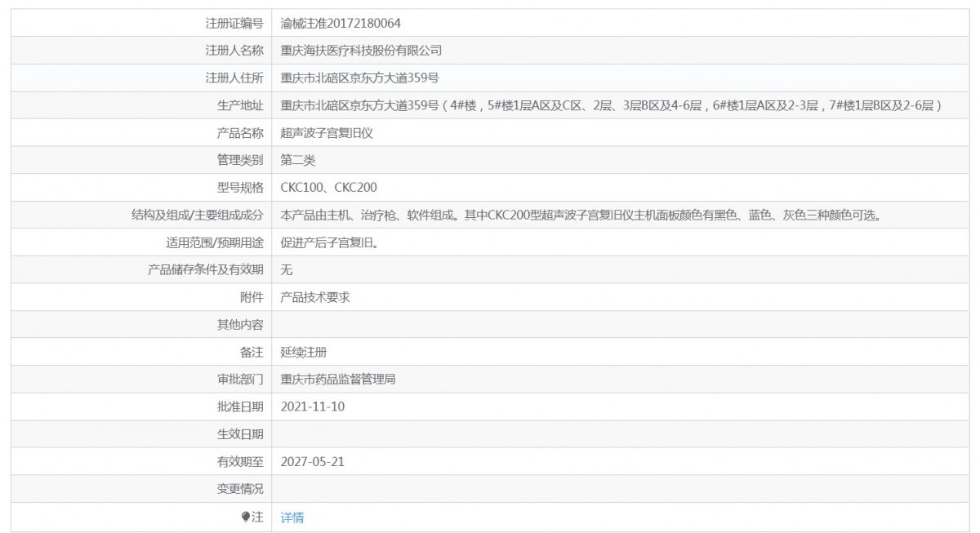Image resolution: width=980 pixels, height=533 pixels.
Task: Click the 管理类别 label
Action: (x=240, y=160)
